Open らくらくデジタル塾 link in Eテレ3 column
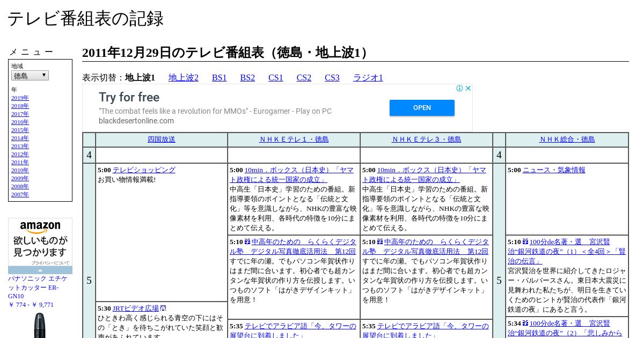This screenshot has height=338, width=644. [x=426, y=247]
